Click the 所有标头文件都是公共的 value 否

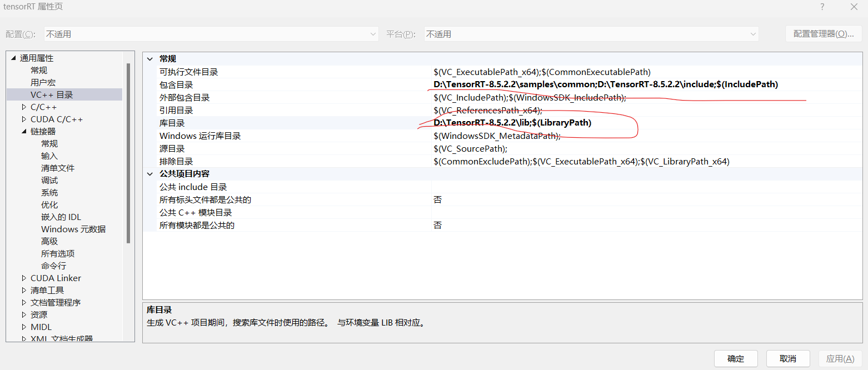[x=438, y=200]
